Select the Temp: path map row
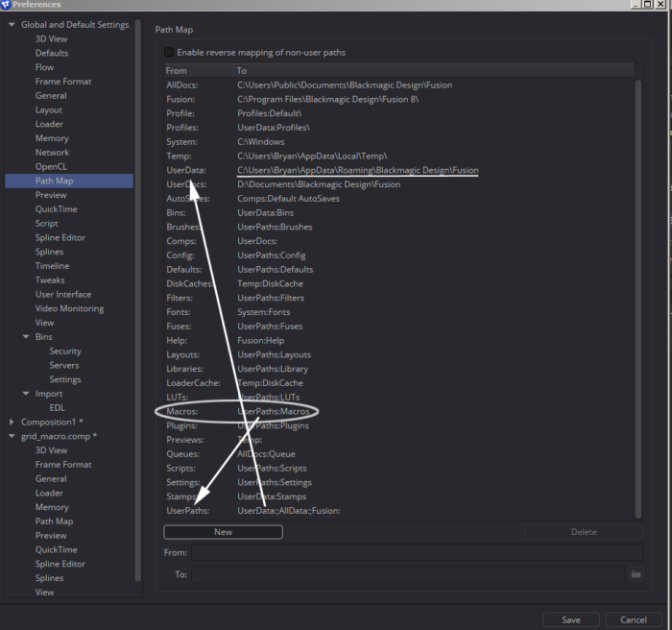The image size is (672, 630). coord(399,157)
